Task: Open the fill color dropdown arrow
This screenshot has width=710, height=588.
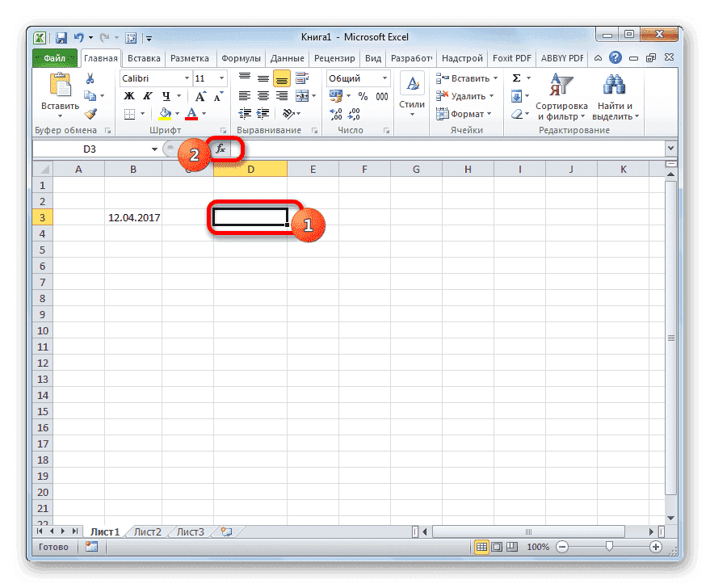Action: [176, 113]
